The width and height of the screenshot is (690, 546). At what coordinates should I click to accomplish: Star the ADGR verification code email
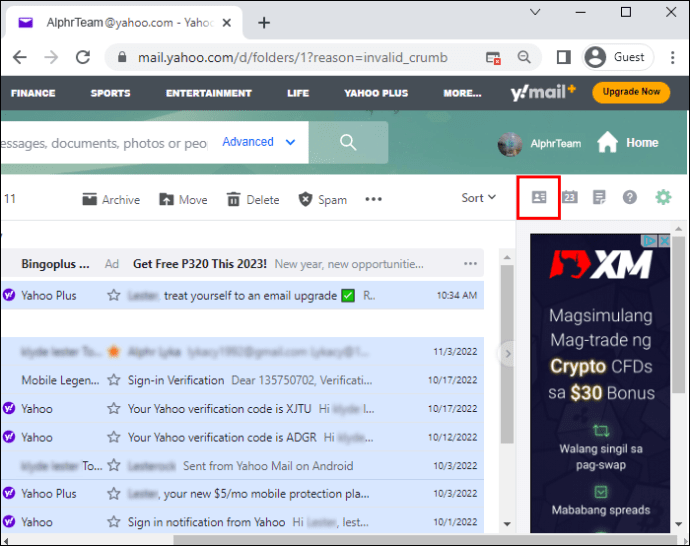(x=114, y=437)
